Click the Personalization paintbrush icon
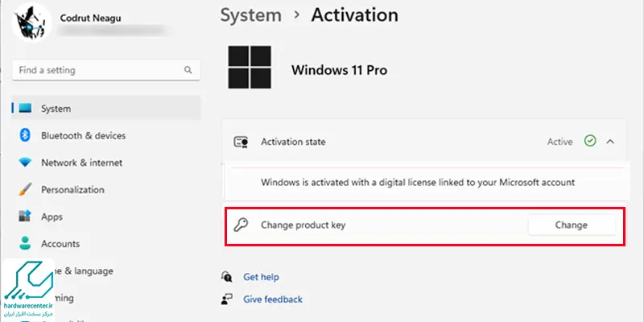Image resolution: width=644 pixels, height=322 pixels. point(25,189)
